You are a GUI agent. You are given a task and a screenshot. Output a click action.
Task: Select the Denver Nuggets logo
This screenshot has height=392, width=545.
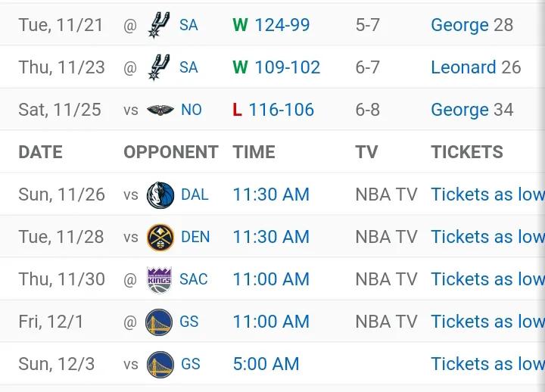click(x=160, y=238)
